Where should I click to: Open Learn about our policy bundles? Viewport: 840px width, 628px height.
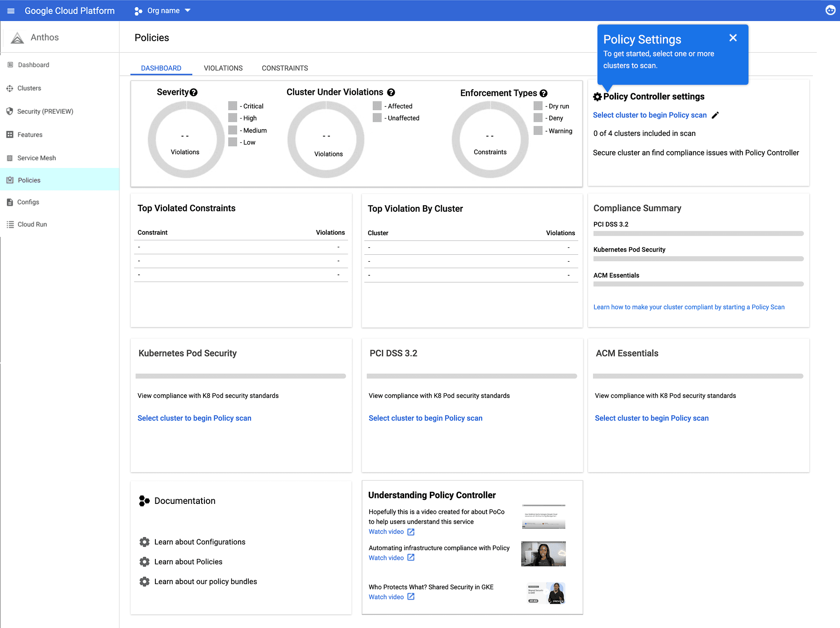click(205, 581)
